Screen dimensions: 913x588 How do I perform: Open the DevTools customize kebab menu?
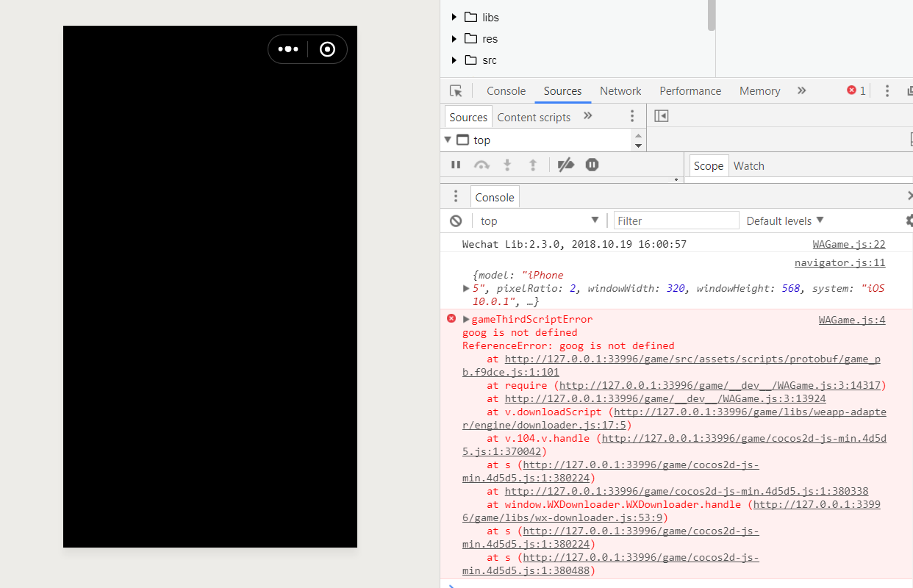887,91
